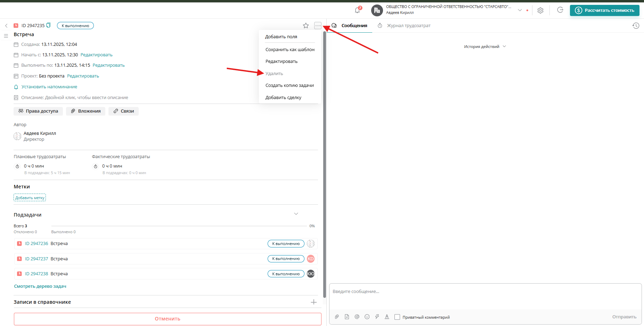
Task: Select Добавить сделку menu entry
Action: click(x=283, y=98)
